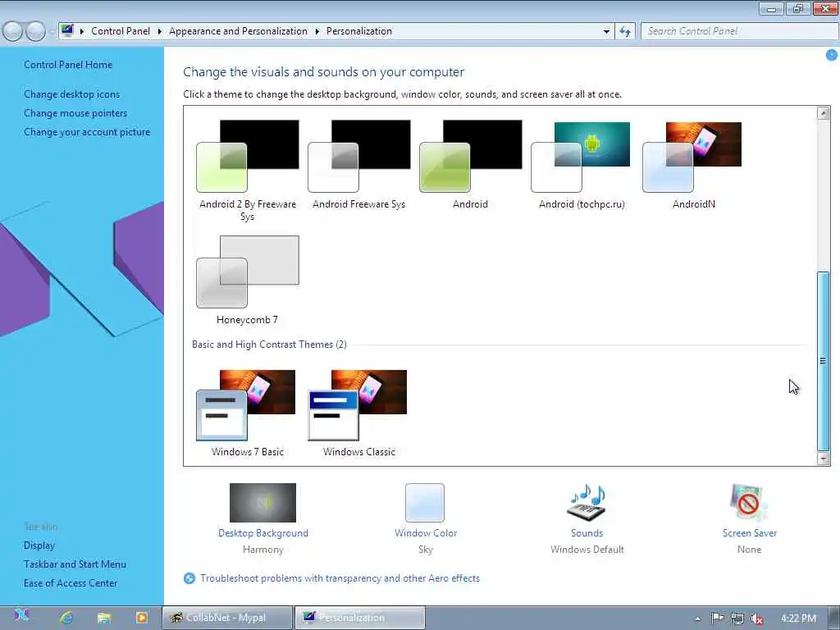
Task: Click the address bar computer icon
Action: pyautogui.click(x=67, y=30)
